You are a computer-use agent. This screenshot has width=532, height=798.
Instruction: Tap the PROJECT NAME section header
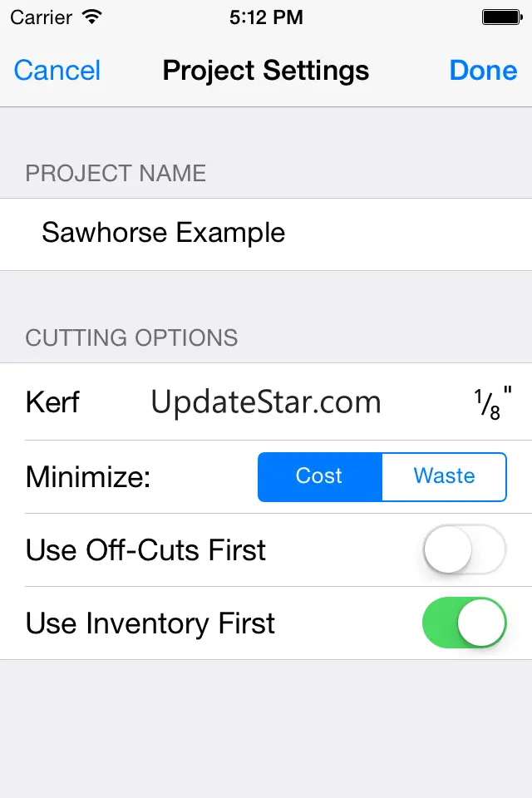tap(116, 173)
